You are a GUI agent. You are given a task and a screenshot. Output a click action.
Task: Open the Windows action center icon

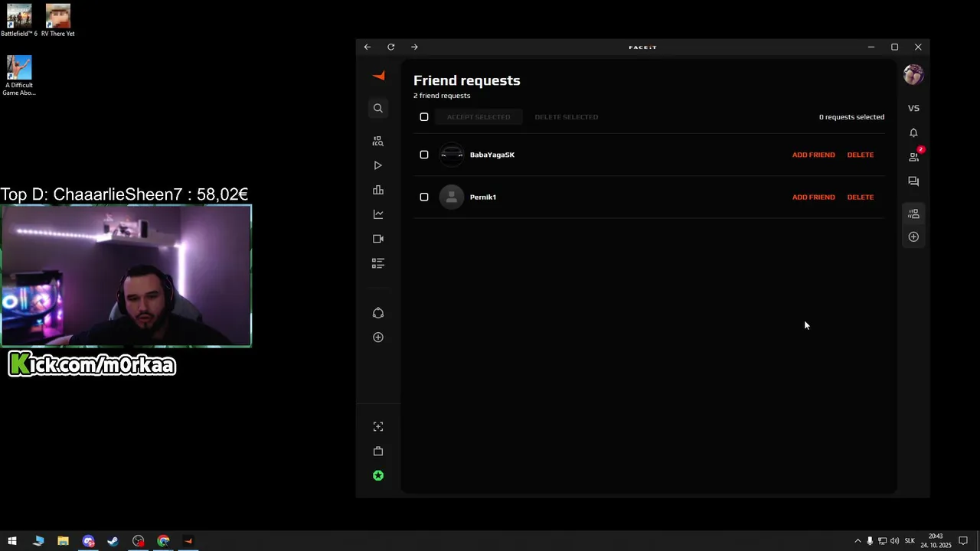click(x=963, y=541)
